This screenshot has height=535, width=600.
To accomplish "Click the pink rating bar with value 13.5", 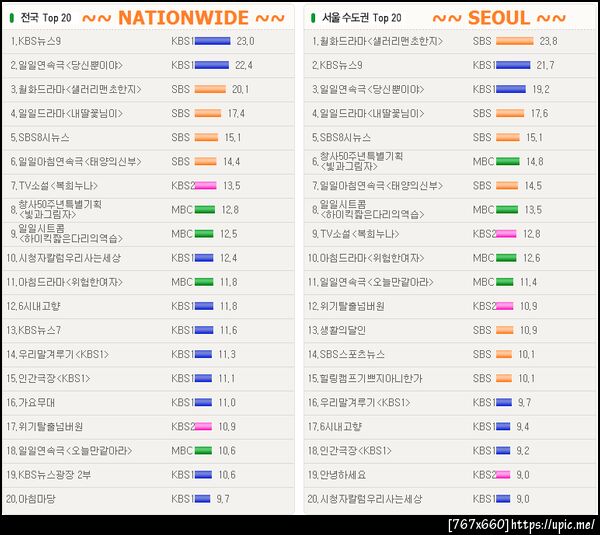I will click(x=205, y=186).
